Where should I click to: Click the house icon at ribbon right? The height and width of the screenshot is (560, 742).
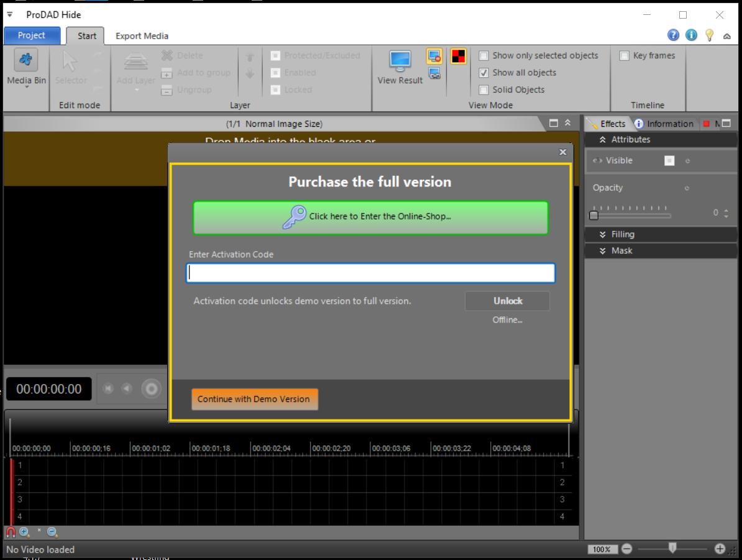pyautogui.click(x=727, y=36)
